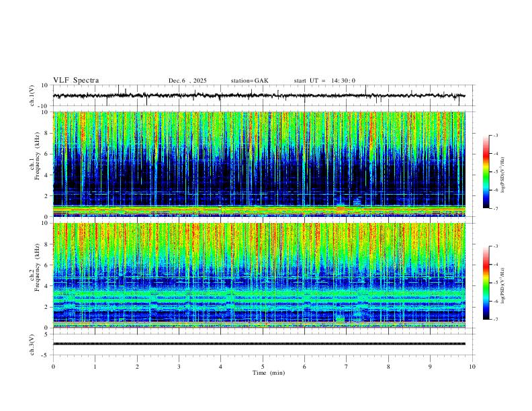
Task: Click the "8" kHz tick on ch.2 frequency axis
Action: tap(47, 244)
